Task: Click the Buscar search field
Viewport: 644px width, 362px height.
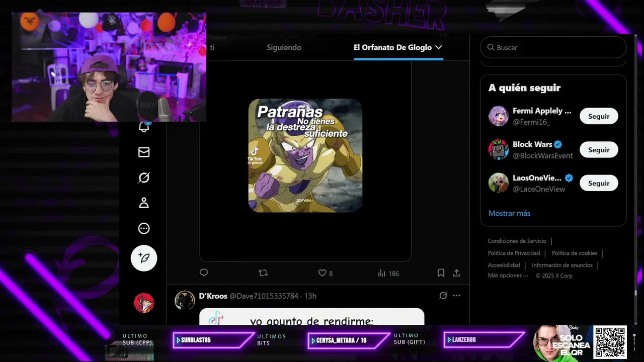Action: (x=553, y=47)
